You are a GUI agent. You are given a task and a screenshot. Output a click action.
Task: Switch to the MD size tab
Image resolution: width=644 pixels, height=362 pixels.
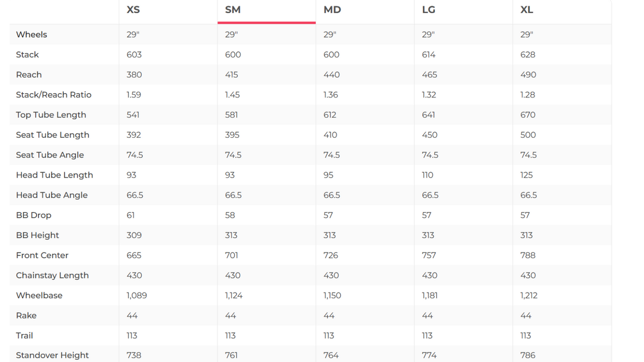(332, 10)
